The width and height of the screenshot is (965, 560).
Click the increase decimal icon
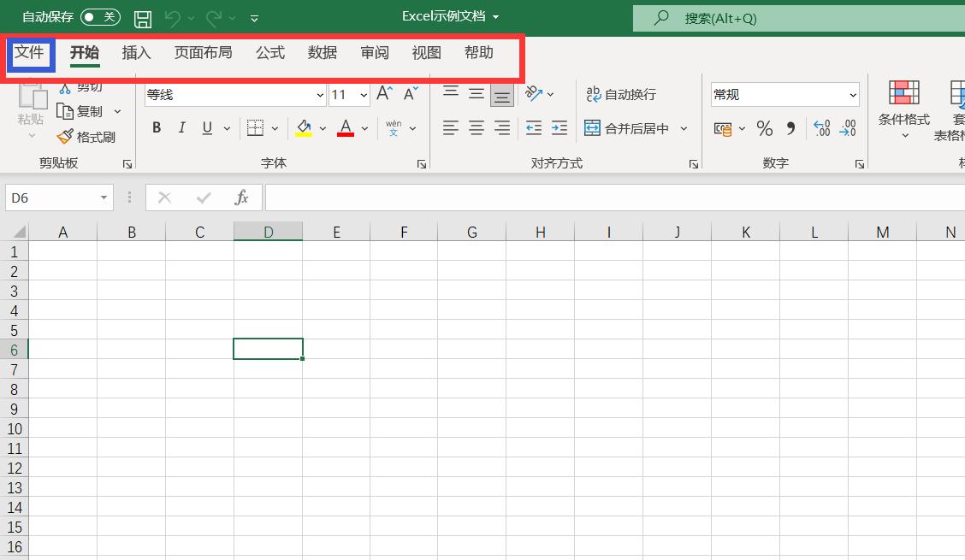821,128
